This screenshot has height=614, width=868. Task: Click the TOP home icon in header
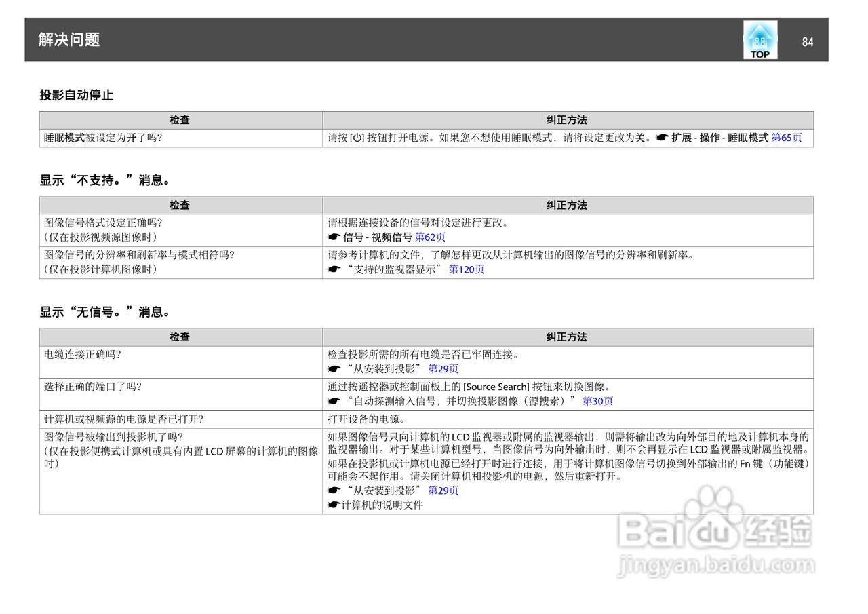[x=760, y=40]
